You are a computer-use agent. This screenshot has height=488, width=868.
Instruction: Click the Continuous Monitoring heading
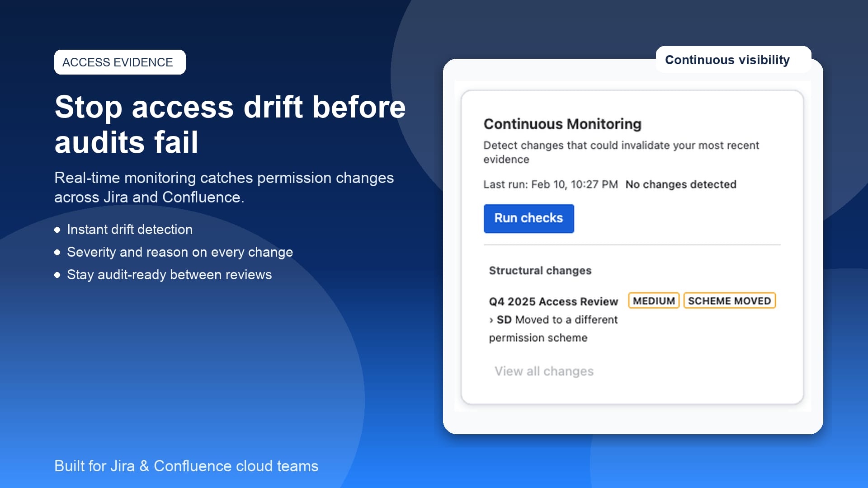point(562,124)
